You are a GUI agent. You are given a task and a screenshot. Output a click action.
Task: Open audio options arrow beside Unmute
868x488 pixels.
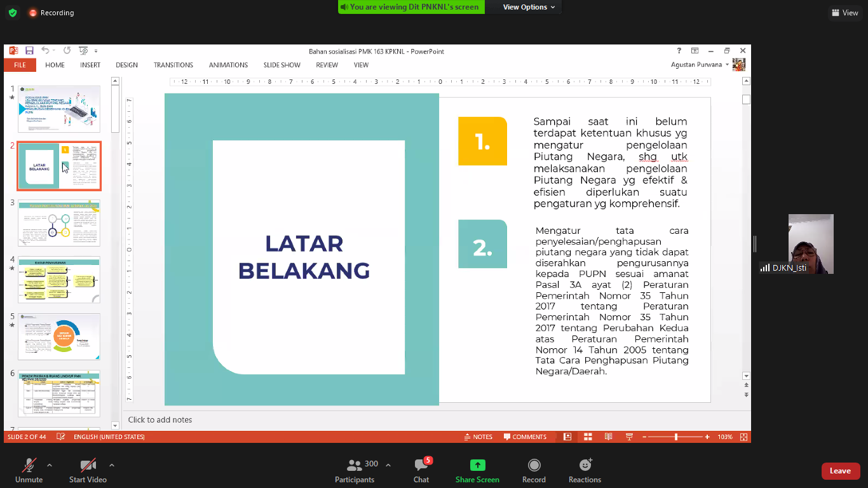(50, 465)
